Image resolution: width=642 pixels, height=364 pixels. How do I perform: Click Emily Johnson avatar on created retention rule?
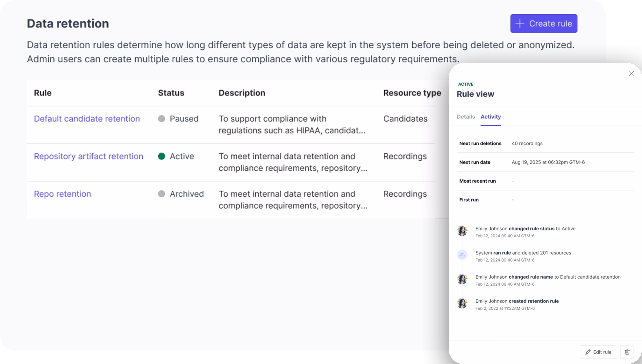[462, 303]
